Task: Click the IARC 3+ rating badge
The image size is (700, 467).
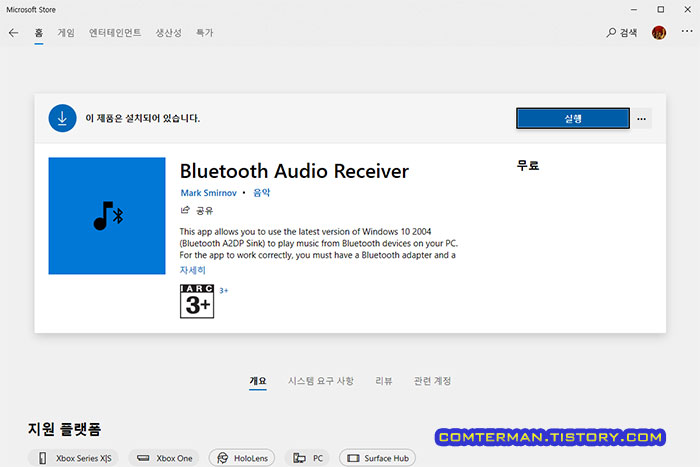Action: tap(197, 301)
